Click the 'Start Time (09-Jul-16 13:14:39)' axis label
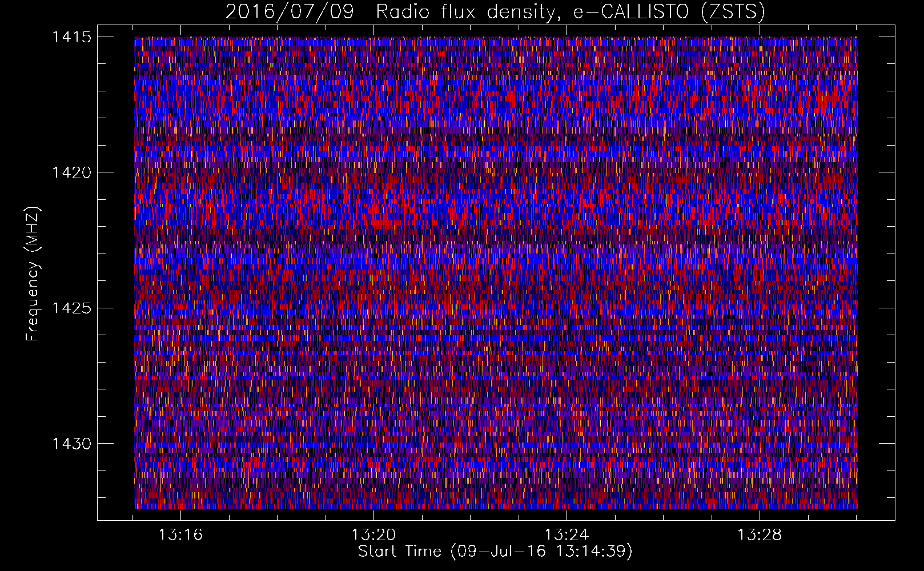The image size is (924, 571). pyautogui.click(x=495, y=552)
